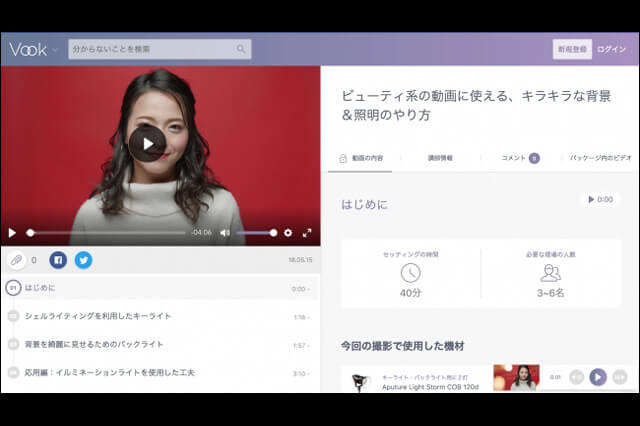The image size is (640, 426).
Task: Share on Twitter icon
Action: tap(83, 260)
